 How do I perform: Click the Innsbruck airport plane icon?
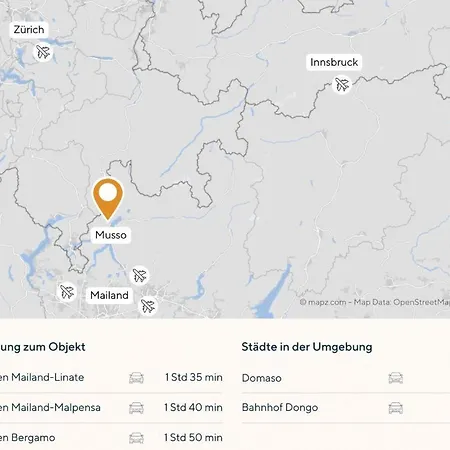pos(342,85)
